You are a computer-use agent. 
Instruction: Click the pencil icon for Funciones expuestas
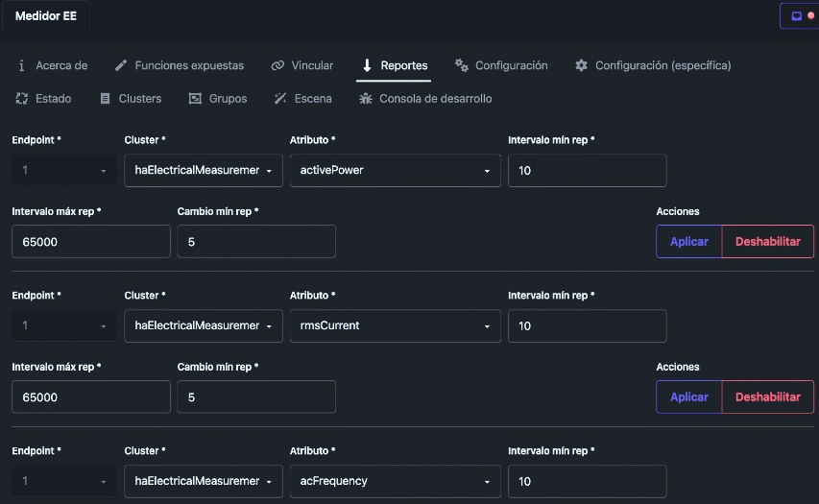[x=121, y=65]
